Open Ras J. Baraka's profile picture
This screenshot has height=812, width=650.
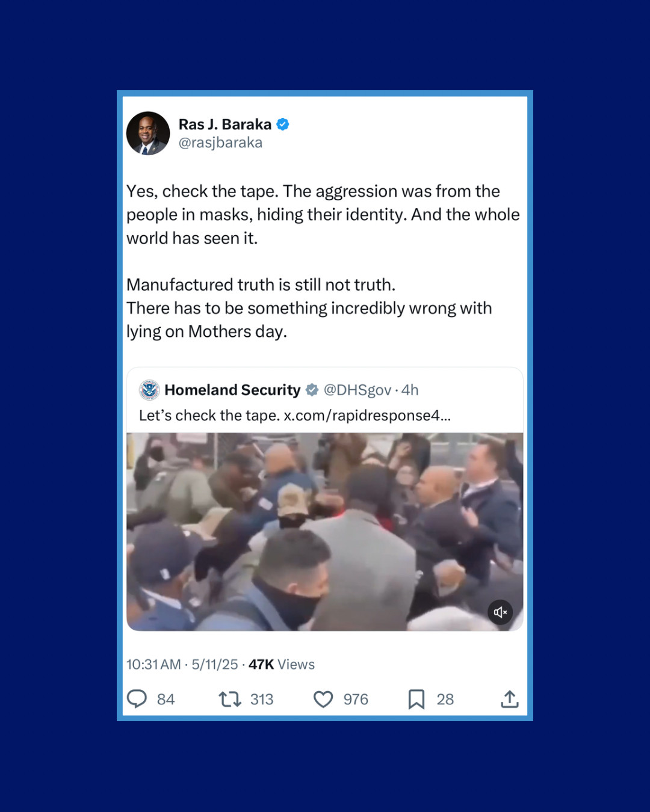pos(148,134)
